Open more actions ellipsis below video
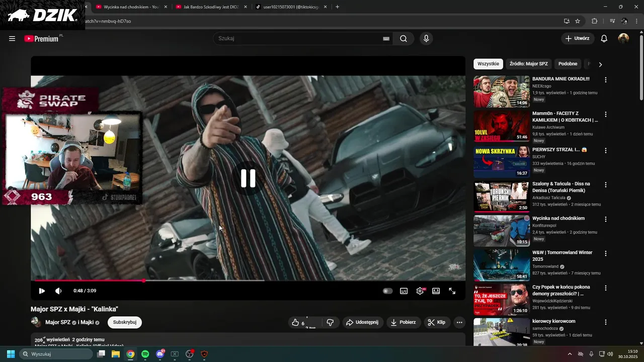Viewport: 644px width, 362px height. pos(459,322)
